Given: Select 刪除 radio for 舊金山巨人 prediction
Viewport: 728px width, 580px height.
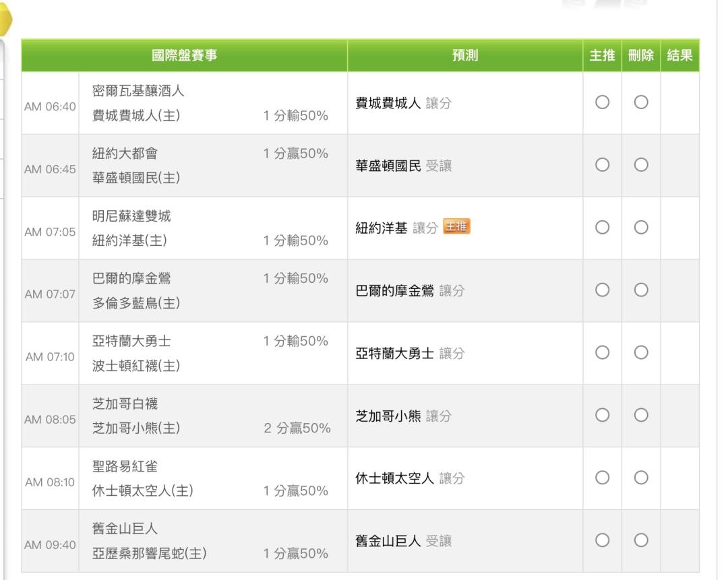Looking at the screenshot, I should (x=641, y=540).
